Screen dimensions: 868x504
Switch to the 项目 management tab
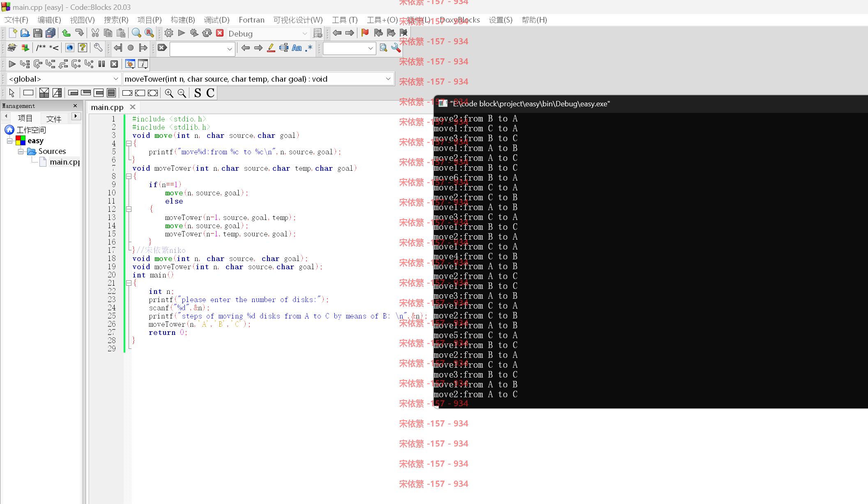pos(25,118)
